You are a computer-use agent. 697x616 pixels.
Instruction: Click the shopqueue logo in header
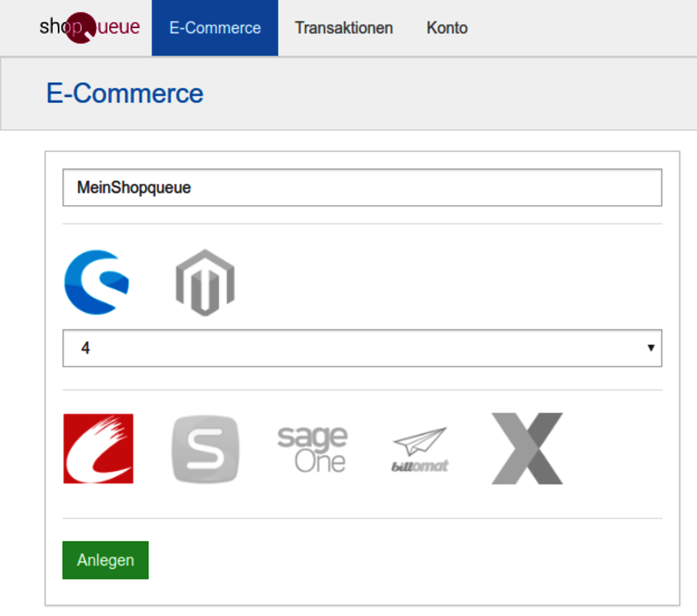[x=90, y=27]
